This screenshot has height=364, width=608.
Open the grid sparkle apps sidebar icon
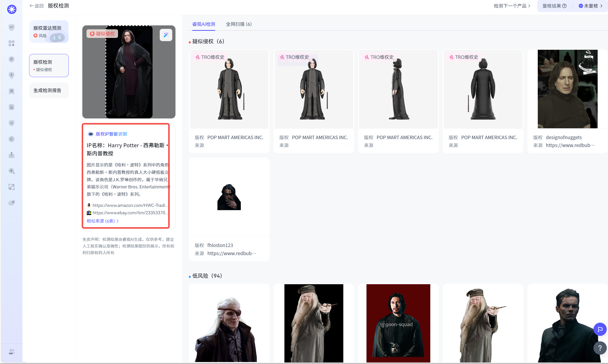click(12, 43)
